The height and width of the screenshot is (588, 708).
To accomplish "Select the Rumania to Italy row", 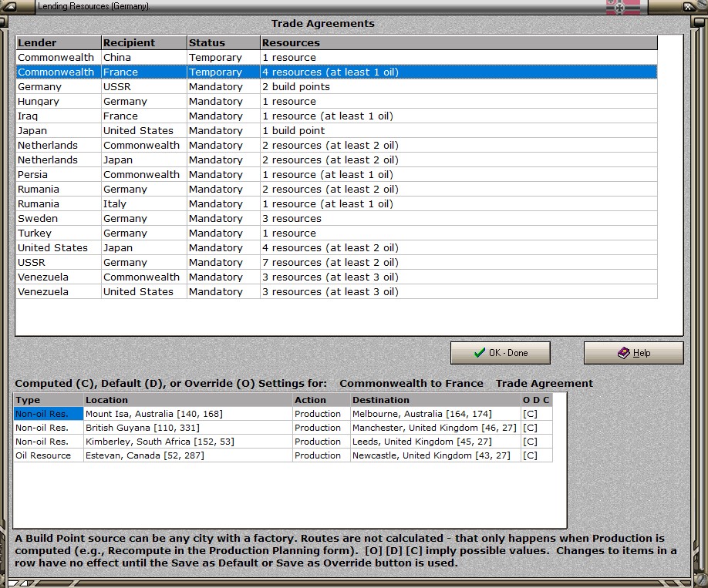I will click(336, 204).
